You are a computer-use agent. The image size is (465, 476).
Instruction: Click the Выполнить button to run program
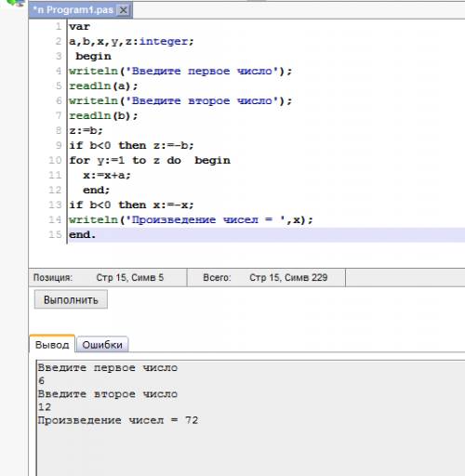click(71, 299)
